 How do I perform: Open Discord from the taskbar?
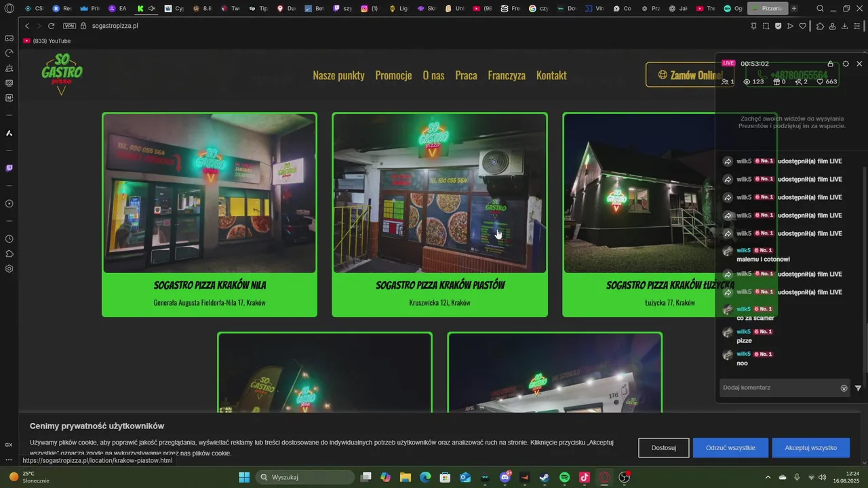[505, 477]
